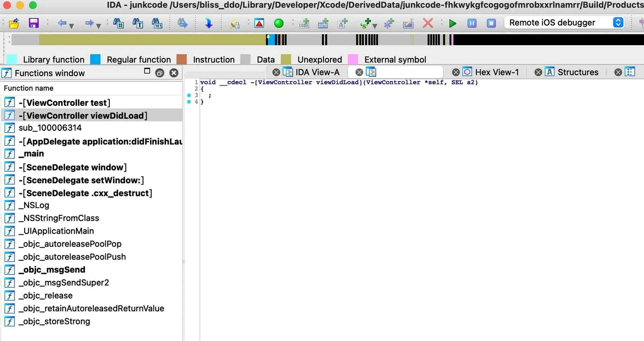Close the IDA View-A tab
Viewport: 644px width, 341px height.
click(x=276, y=73)
